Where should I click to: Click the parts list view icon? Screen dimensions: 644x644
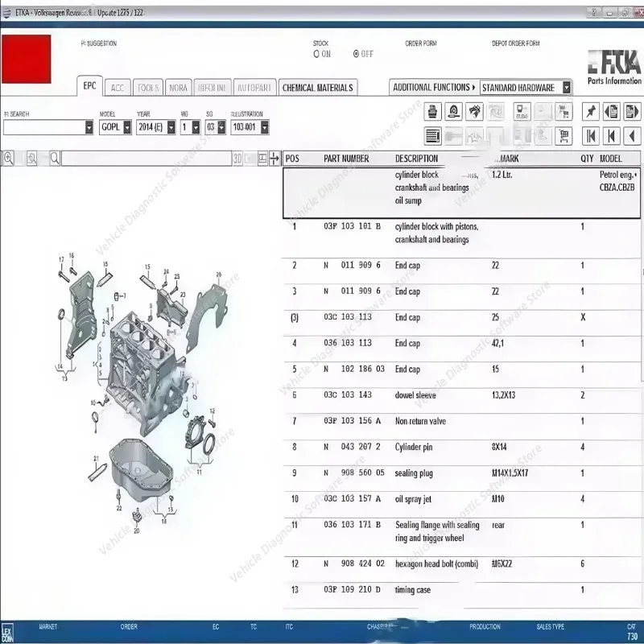pyautogui.click(x=432, y=136)
